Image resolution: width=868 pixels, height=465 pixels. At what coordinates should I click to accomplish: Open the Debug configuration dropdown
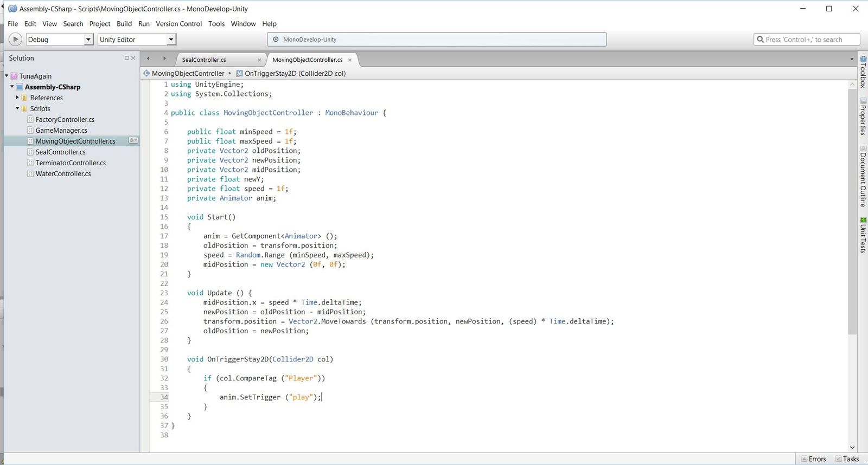coord(60,40)
